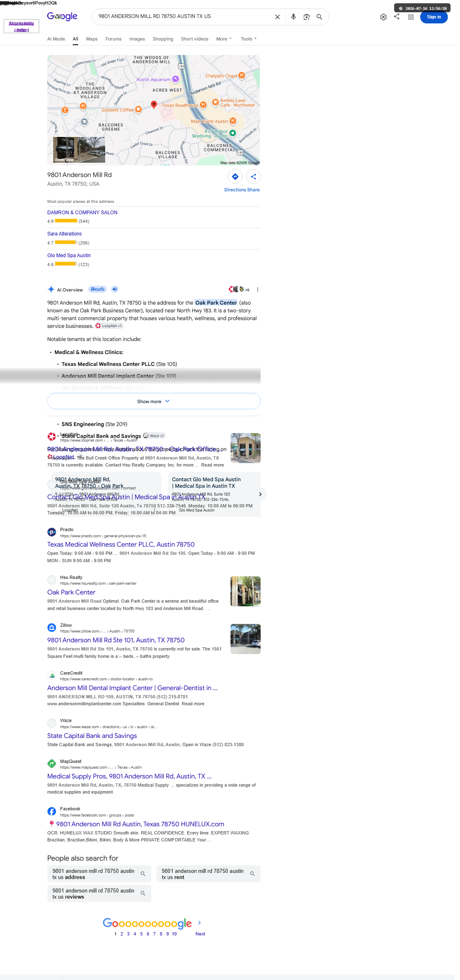Viewport: 460px width, 980px height.
Task: Open search by image camera icon
Action: pyautogui.click(x=307, y=17)
